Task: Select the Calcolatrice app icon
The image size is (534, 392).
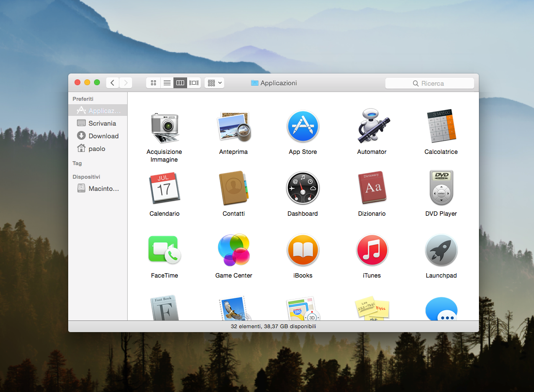Action: (441, 126)
